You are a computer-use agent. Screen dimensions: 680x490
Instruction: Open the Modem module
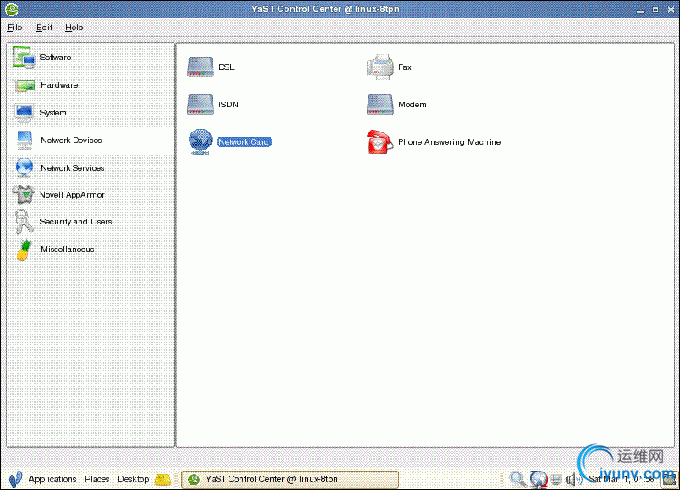click(396, 105)
